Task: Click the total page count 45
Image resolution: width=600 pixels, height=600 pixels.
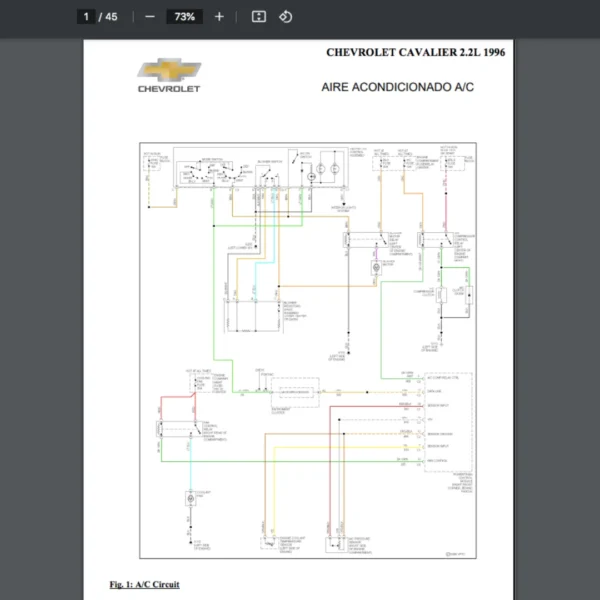Action: tap(111, 17)
